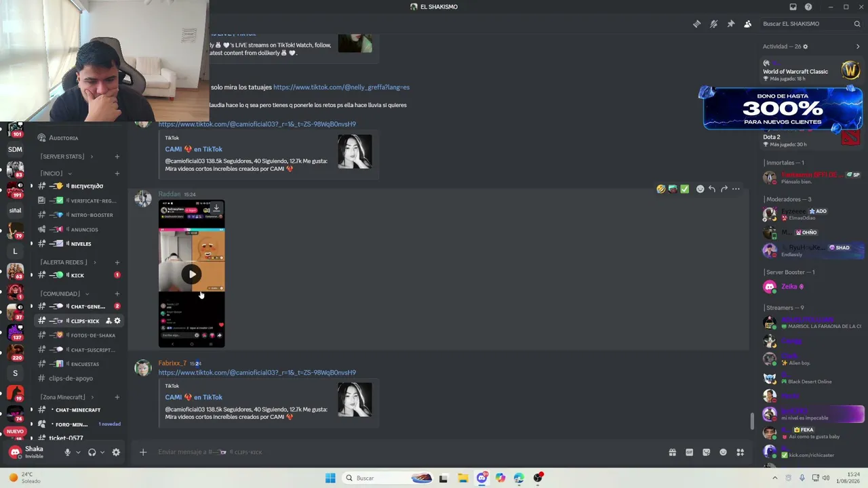The height and width of the screenshot is (488, 868).
Task: Open the first camioficial03 TikTok link
Action: point(257,124)
